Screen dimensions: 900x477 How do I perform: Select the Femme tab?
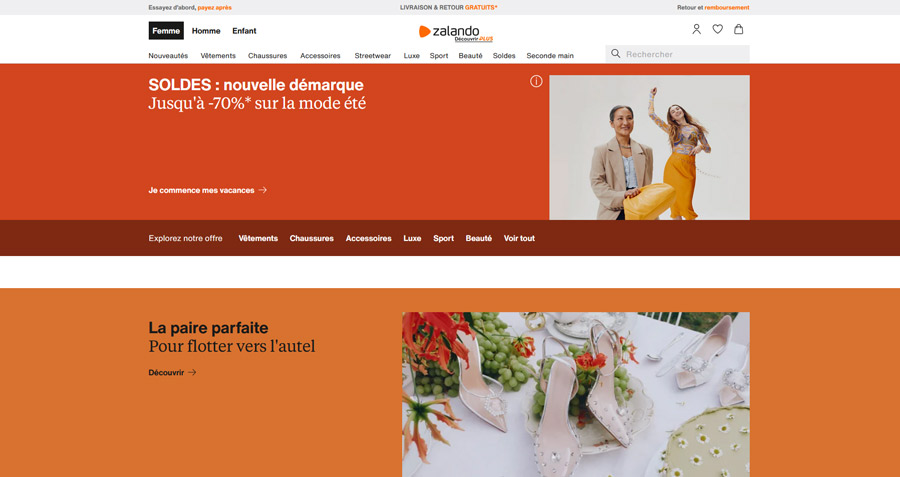click(166, 31)
